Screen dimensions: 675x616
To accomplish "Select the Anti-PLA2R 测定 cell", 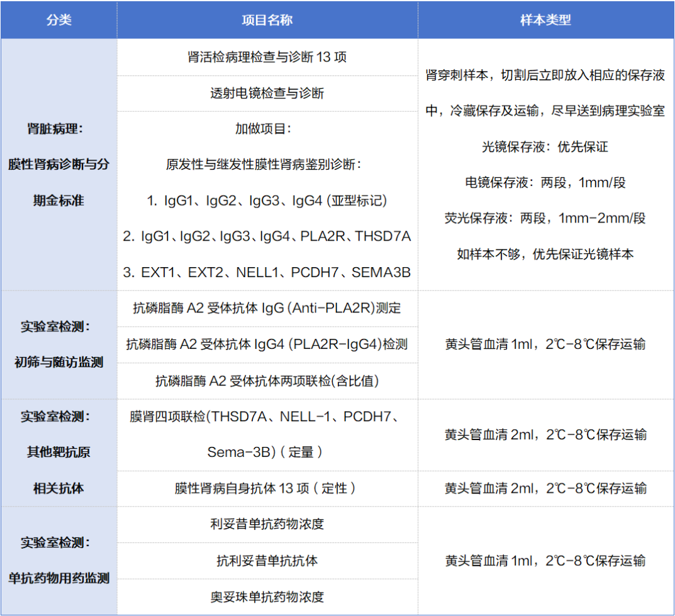I will point(267,308).
